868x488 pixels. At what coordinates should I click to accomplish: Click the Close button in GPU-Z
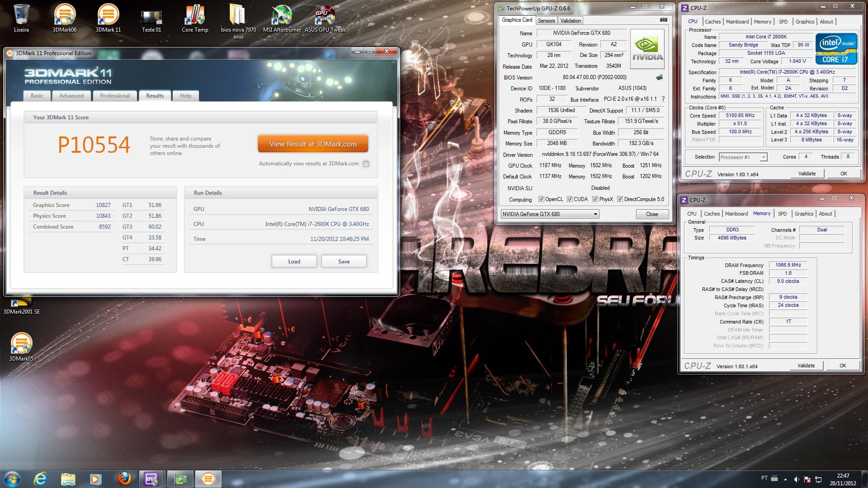[x=652, y=214]
